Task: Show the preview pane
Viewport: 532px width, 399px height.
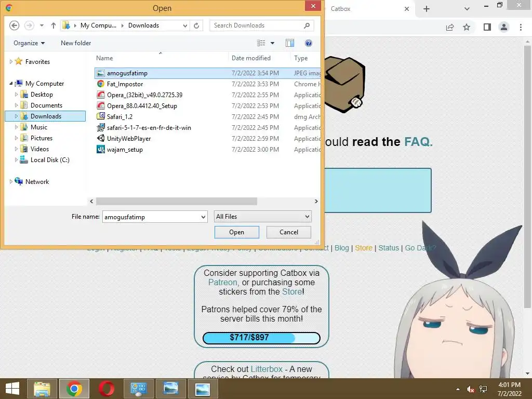Action: [x=290, y=43]
